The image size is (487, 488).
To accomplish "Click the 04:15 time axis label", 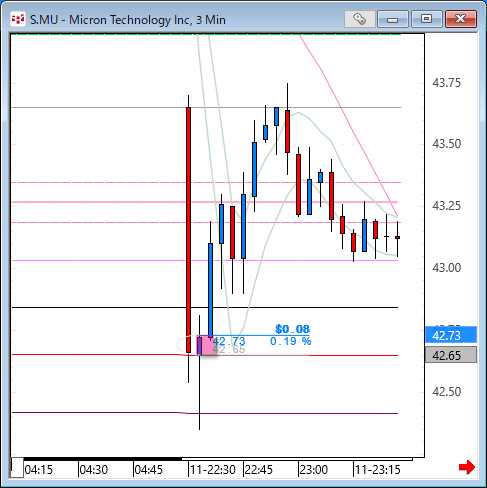I will tap(39, 470).
